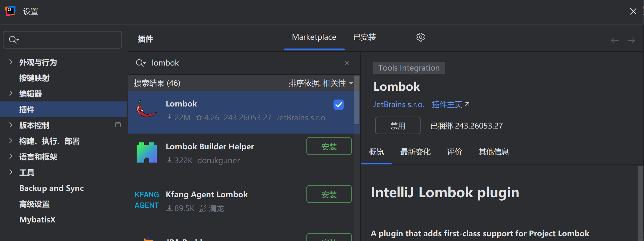Switch to the 已安装 tab
The width and height of the screenshot is (644, 241).
coord(364,37)
